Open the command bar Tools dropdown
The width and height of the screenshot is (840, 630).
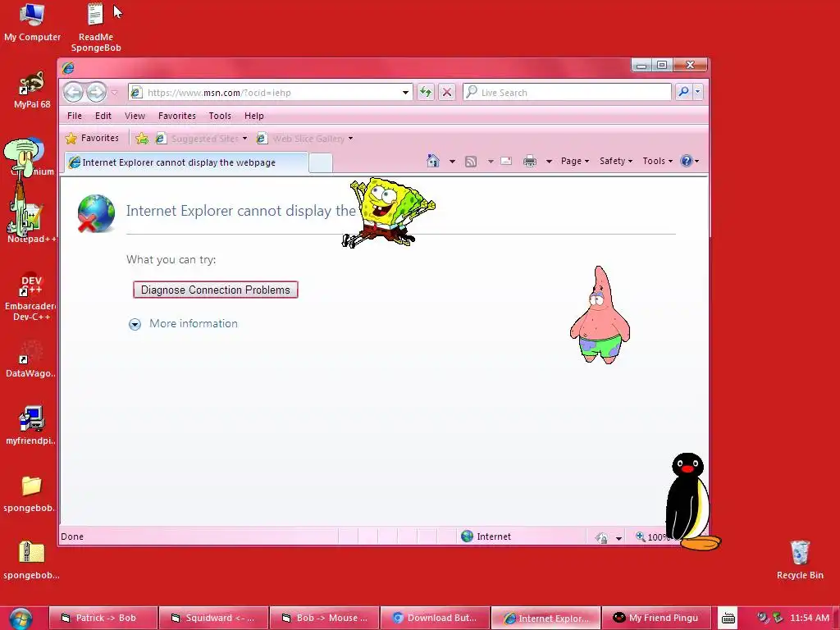pyautogui.click(x=657, y=161)
